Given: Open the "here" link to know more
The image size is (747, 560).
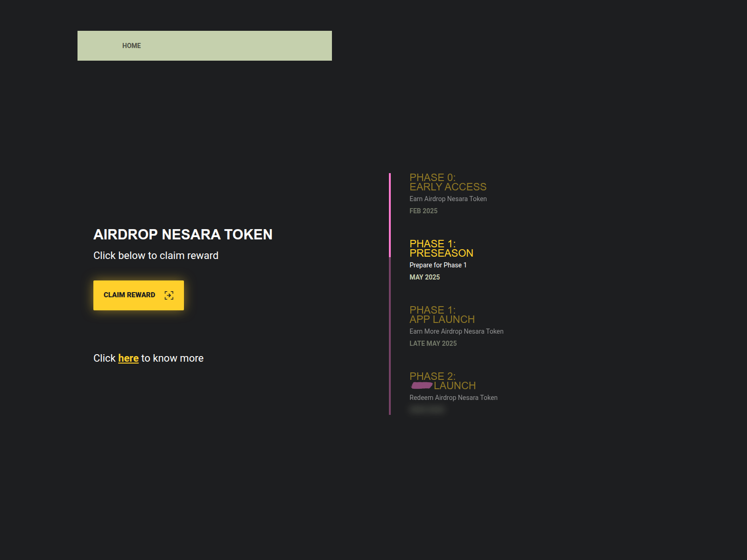Looking at the screenshot, I should point(128,358).
